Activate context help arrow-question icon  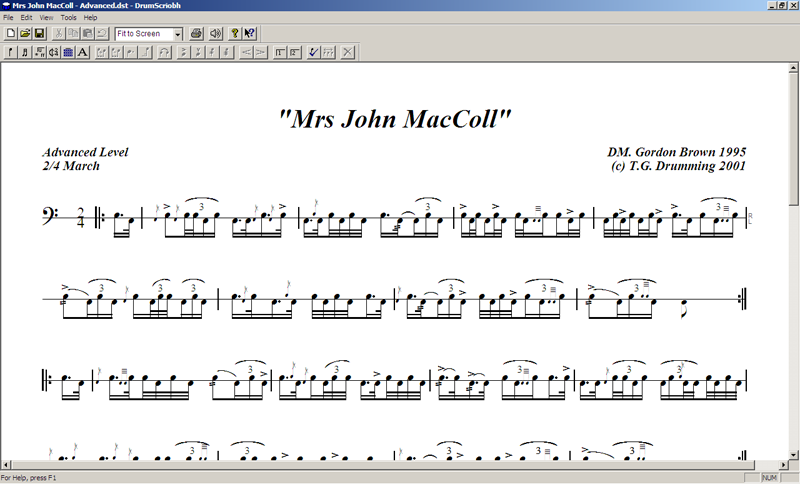[x=249, y=34]
